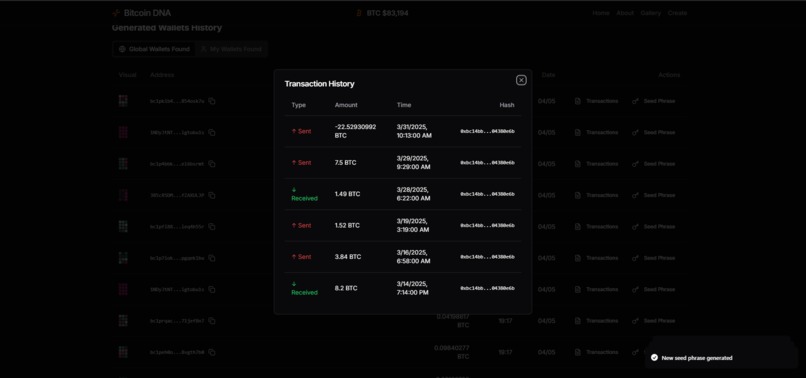Click the hash on the 7.5 BTC row
Image resolution: width=806 pixels, height=378 pixels.
487,163
